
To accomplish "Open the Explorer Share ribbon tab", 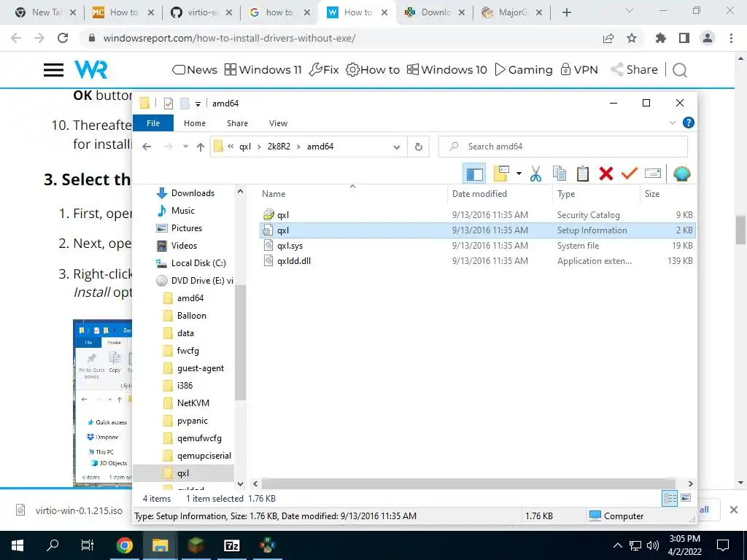I will [237, 123].
